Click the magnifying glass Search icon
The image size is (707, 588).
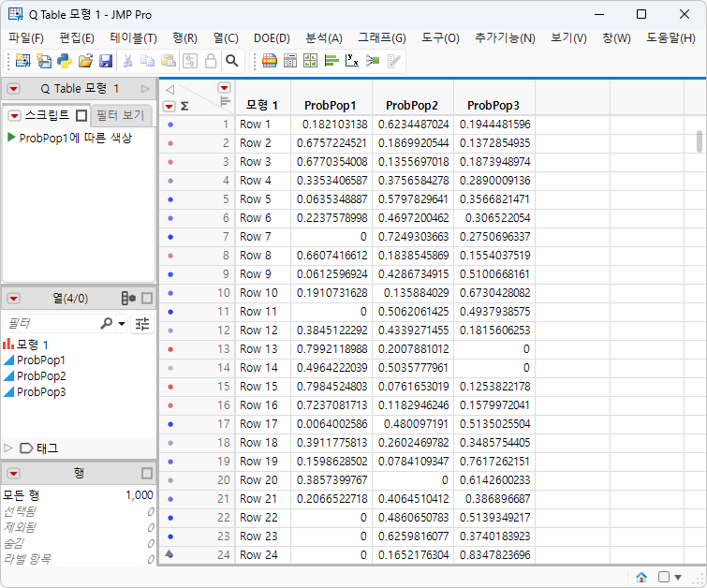[x=231, y=61]
